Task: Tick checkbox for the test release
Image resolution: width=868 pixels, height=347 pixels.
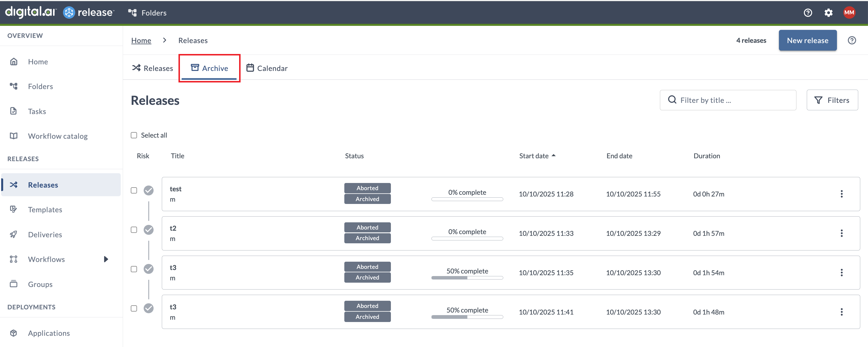Action: click(134, 190)
